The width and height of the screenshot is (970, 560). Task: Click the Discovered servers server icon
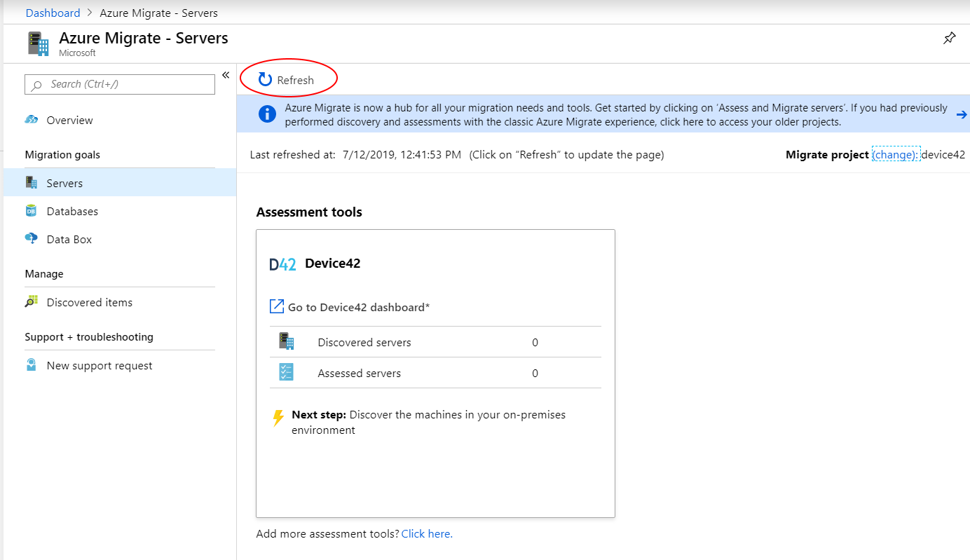point(286,341)
